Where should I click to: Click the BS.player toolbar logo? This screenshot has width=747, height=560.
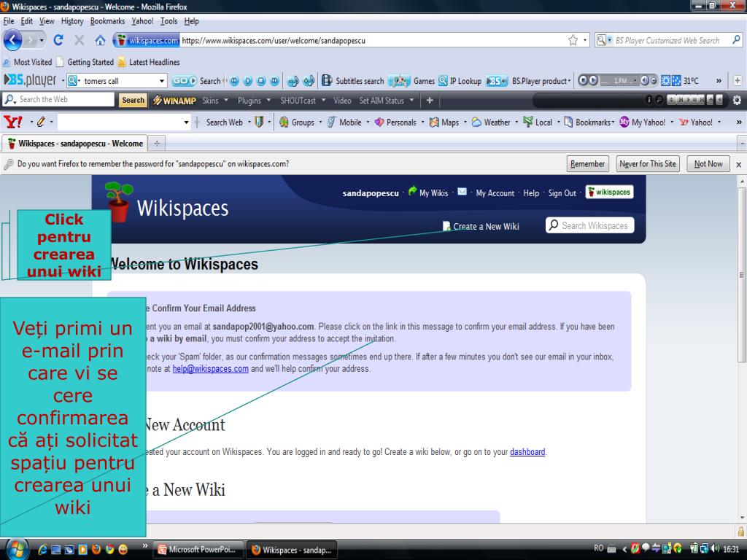pyautogui.click(x=31, y=80)
